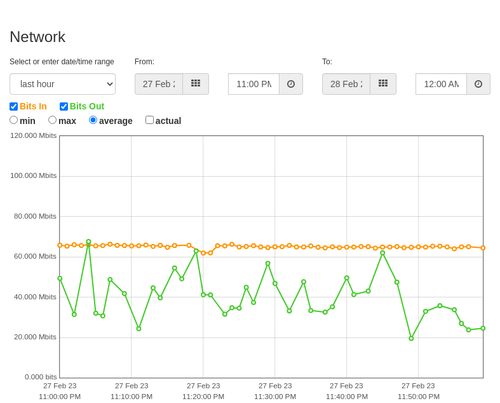Click the From date field '27 Feb'

[159, 84]
